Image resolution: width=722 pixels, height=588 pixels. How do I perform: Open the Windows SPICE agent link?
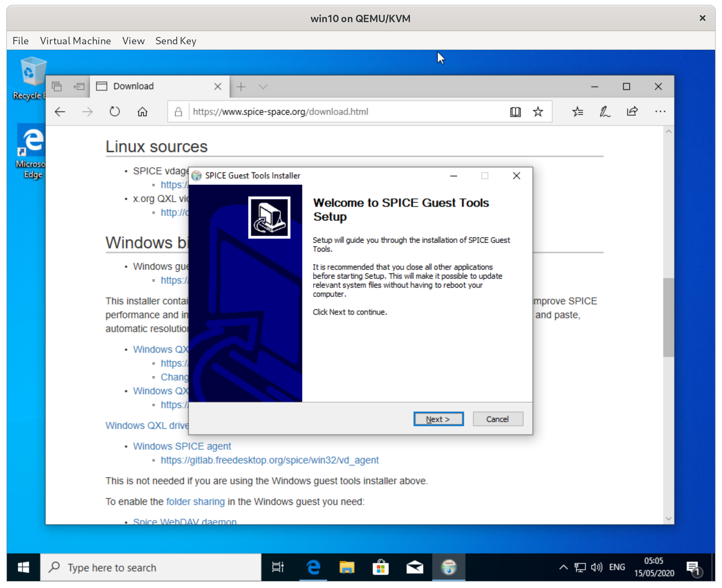(182, 446)
